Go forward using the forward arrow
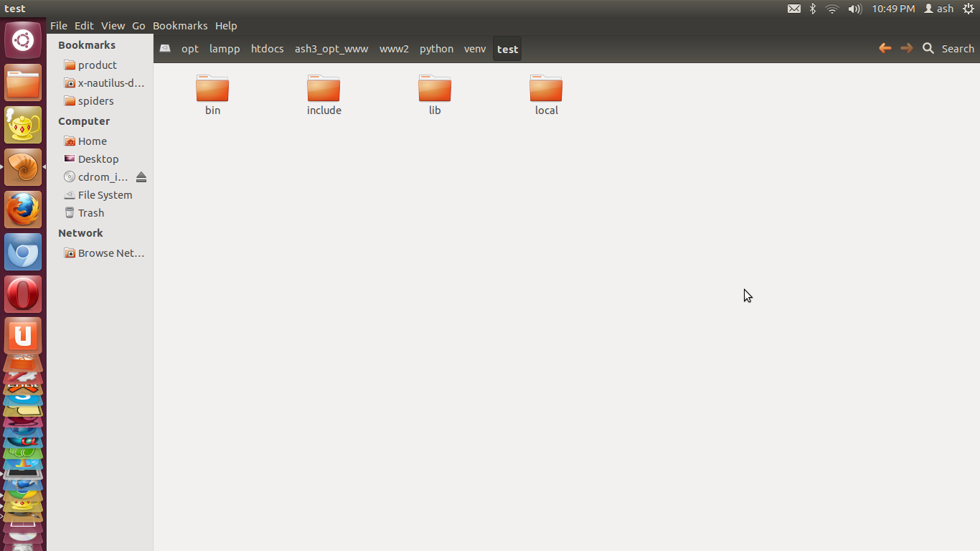The image size is (980, 551). [907, 48]
